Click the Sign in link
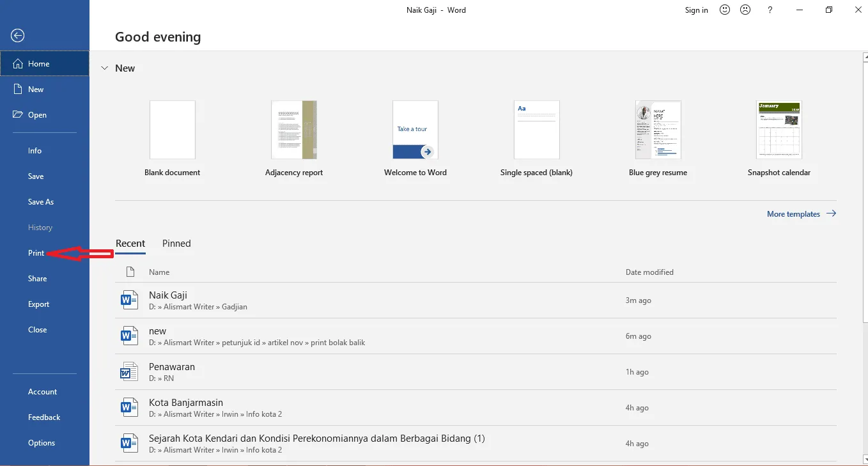Image resolution: width=868 pixels, height=466 pixels. 696,10
